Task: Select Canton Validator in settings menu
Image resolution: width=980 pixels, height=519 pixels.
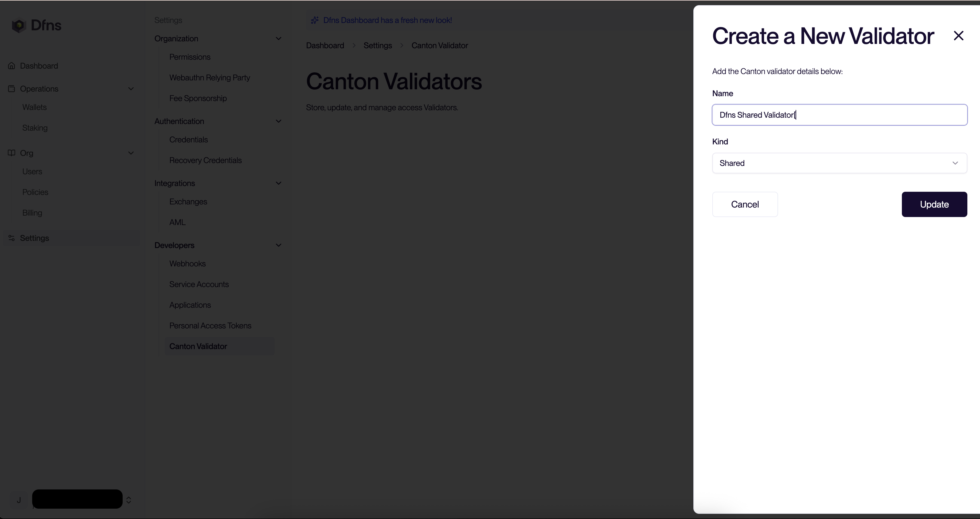Action: 198,346
